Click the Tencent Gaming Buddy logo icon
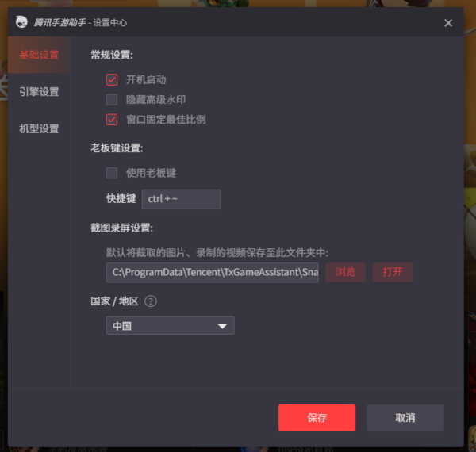 (x=21, y=22)
